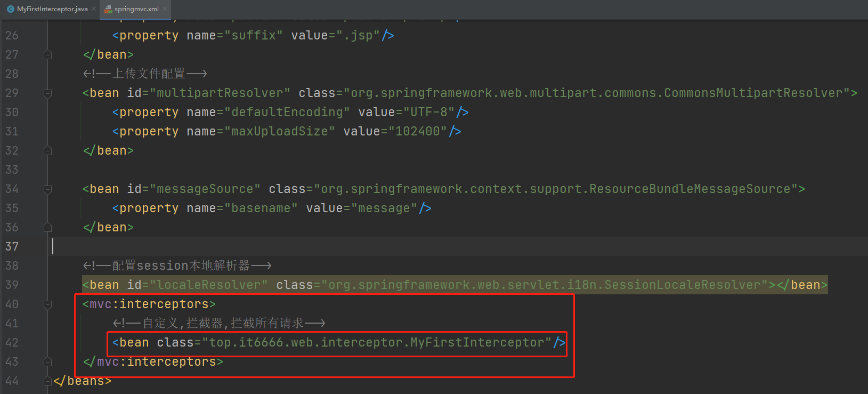
Task: Toggle fold marker at closing bean line 27
Action: tap(47, 54)
